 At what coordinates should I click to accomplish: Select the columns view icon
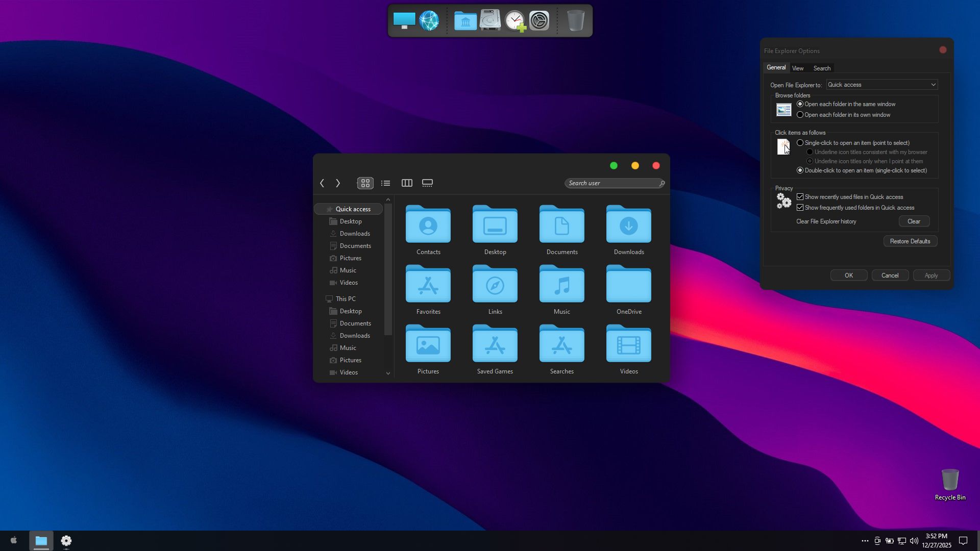pos(407,183)
